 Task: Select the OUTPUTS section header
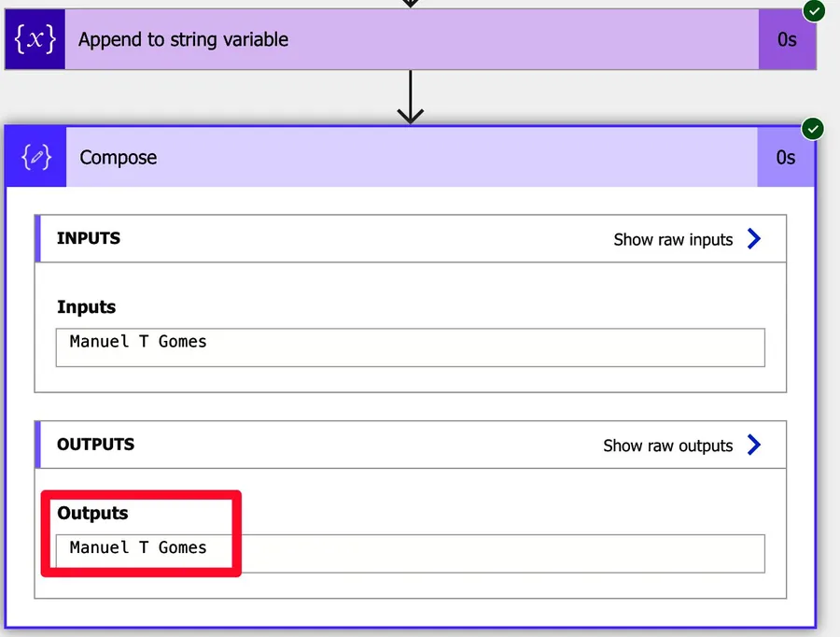95,445
